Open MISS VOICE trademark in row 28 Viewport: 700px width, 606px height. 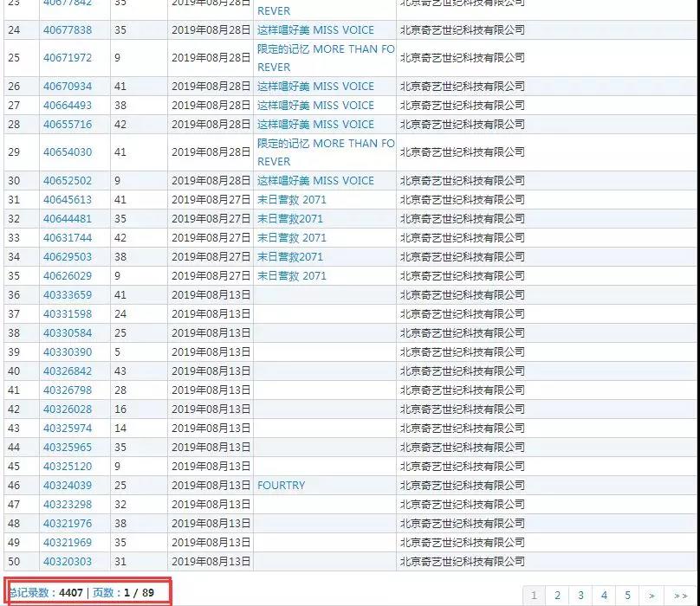[315, 125]
